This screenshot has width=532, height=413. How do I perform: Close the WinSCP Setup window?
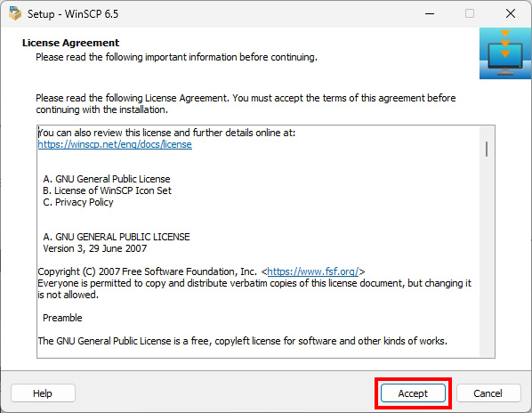pos(511,13)
